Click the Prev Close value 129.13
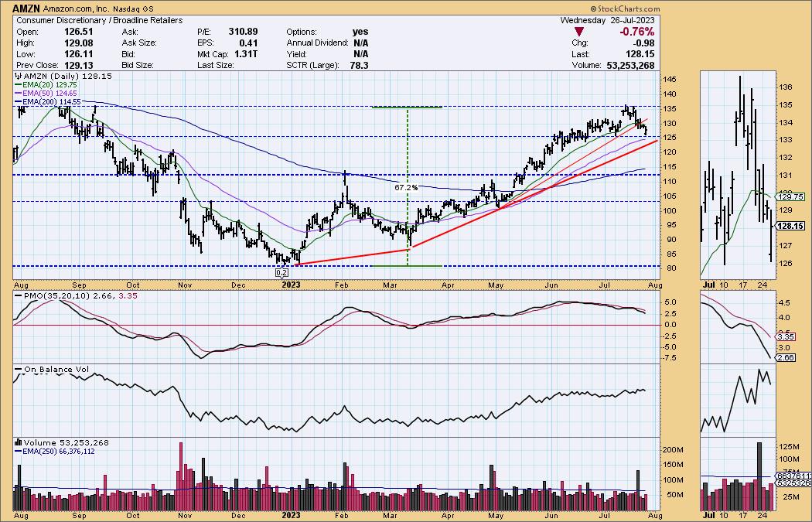Viewport: 812px width, 522px height. pos(78,65)
